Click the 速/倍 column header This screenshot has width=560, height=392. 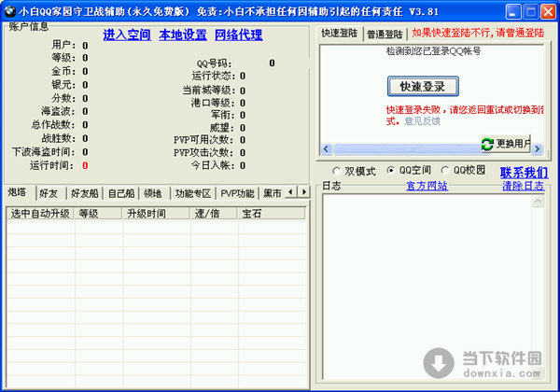tap(214, 214)
